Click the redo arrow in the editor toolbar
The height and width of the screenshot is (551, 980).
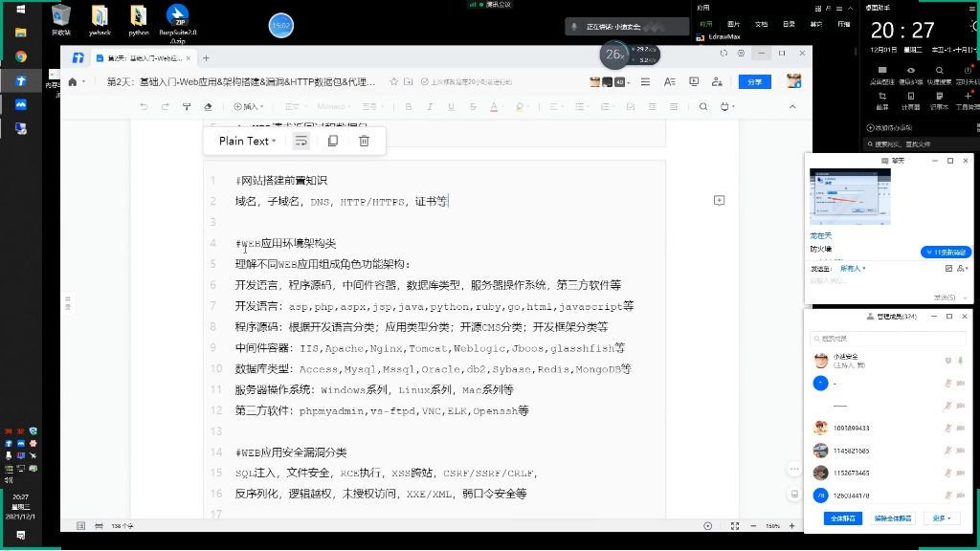pyautogui.click(x=165, y=107)
